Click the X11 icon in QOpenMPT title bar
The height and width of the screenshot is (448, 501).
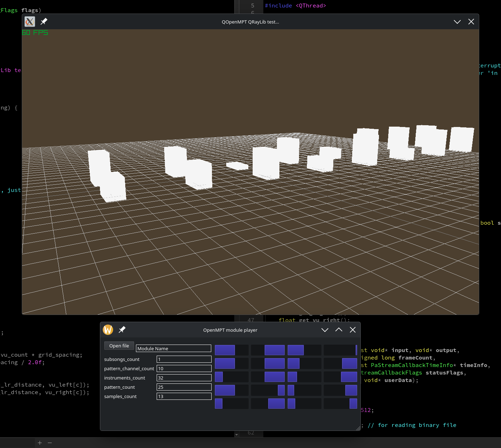[30, 22]
